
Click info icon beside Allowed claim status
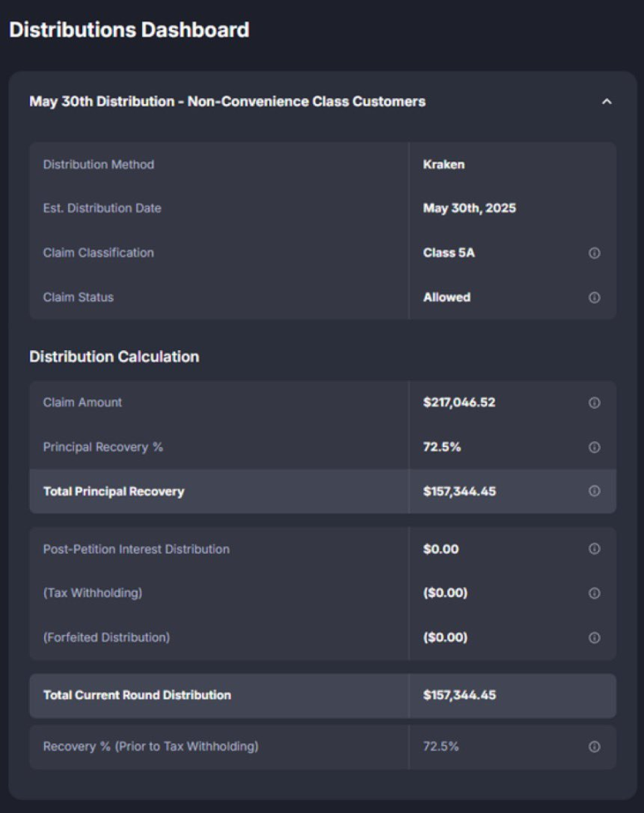594,298
